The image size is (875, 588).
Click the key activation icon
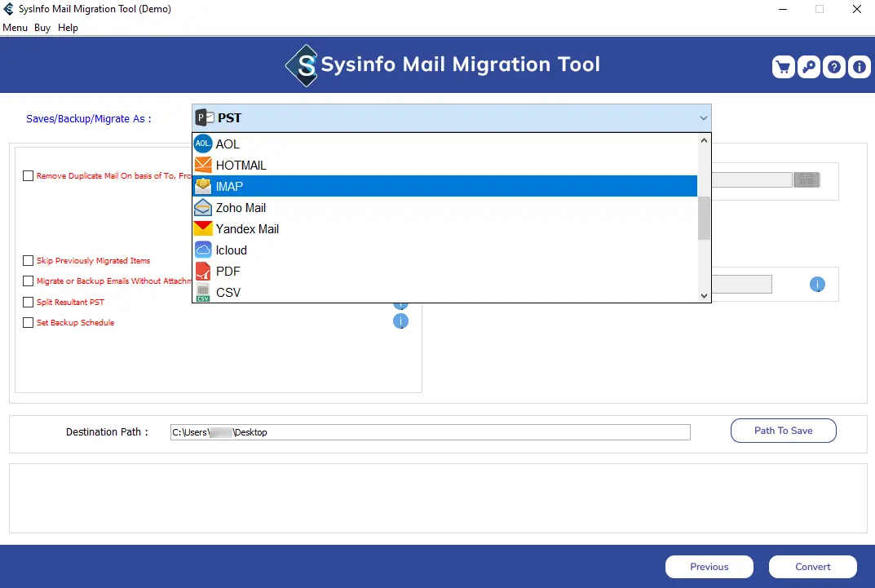pyautogui.click(x=809, y=68)
